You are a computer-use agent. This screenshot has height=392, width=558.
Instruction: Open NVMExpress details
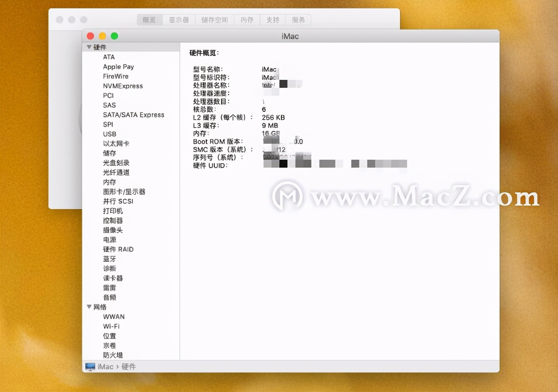pyautogui.click(x=123, y=86)
